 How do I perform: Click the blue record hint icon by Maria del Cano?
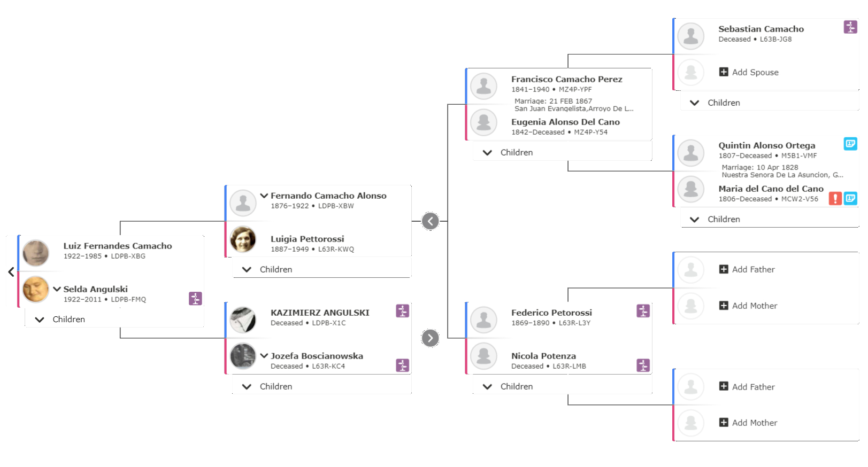tap(850, 198)
